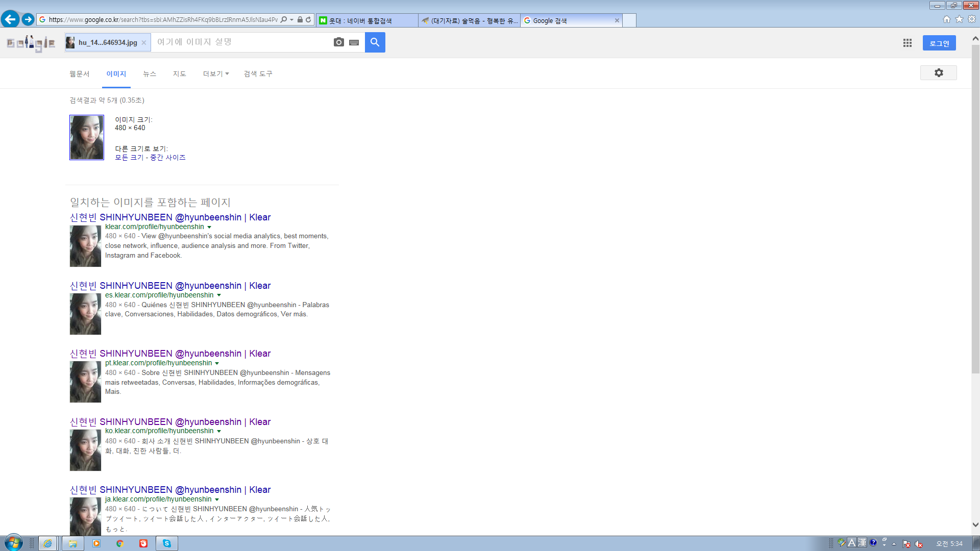Viewport: 980px width, 551px height.
Task: Expand the 더보기 dropdown menu
Action: coord(215,74)
